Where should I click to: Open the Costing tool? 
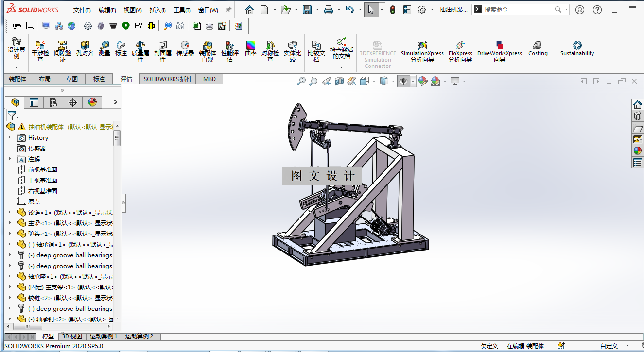(538, 49)
